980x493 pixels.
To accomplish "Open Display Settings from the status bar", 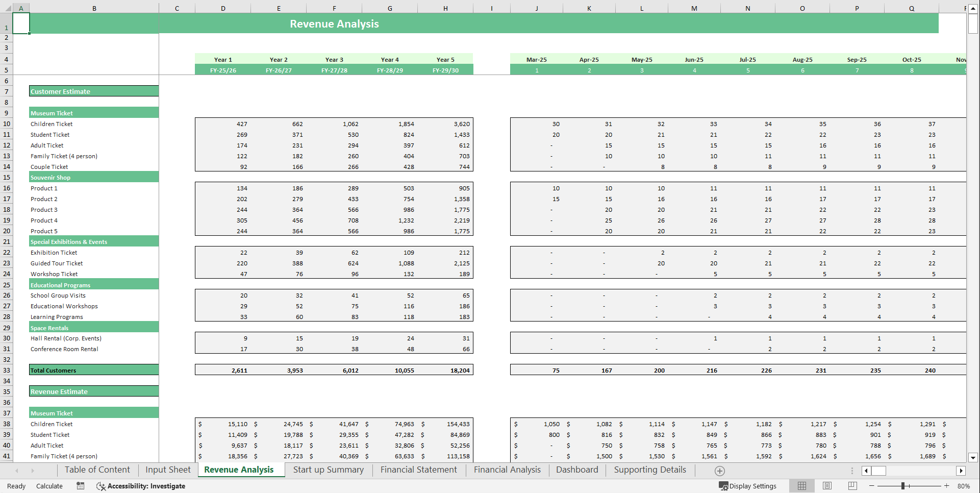I will [x=748, y=486].
